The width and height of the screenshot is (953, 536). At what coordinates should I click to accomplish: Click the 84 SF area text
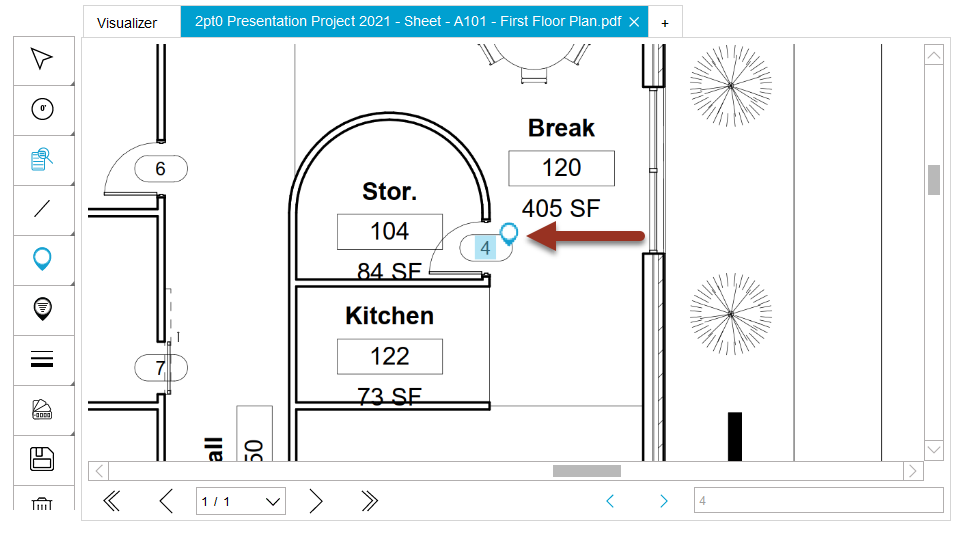click(x=390, y=270)
